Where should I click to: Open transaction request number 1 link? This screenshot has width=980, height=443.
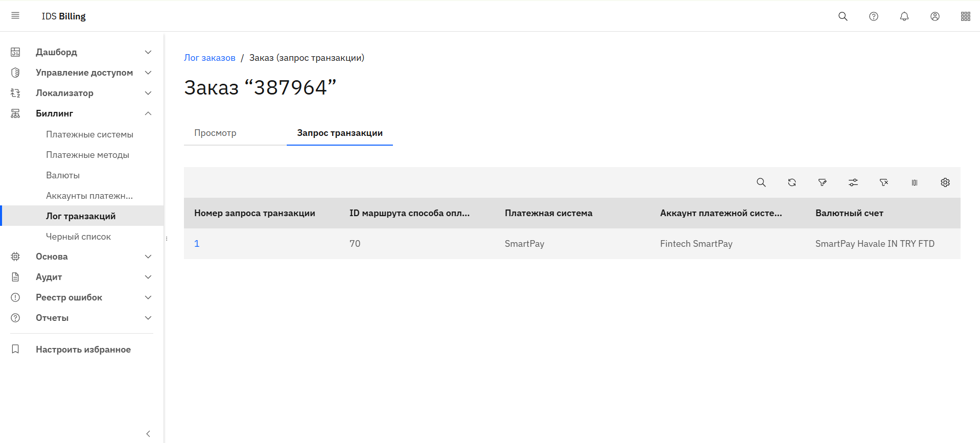point(197,244)
